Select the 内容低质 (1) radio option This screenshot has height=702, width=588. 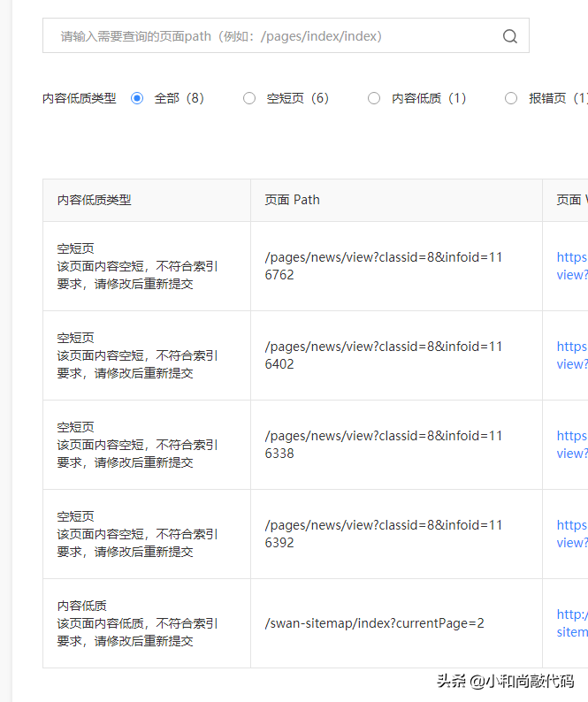point(374,98)
